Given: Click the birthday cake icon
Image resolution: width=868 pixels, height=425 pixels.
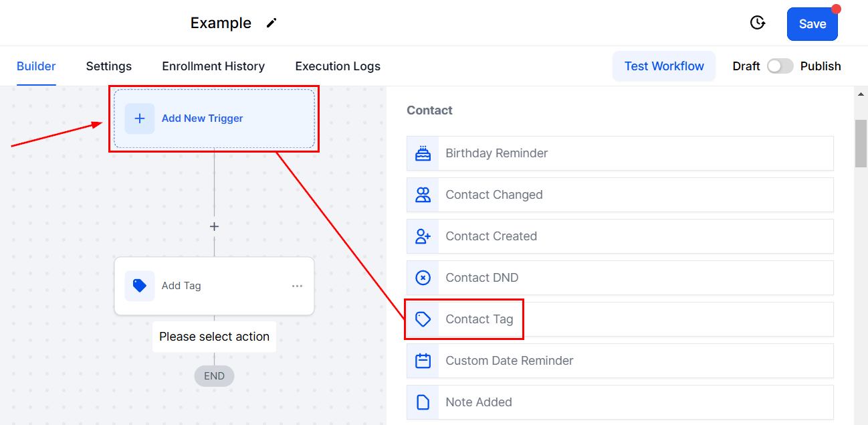Looking at the screenshot, I should [423, 153].
